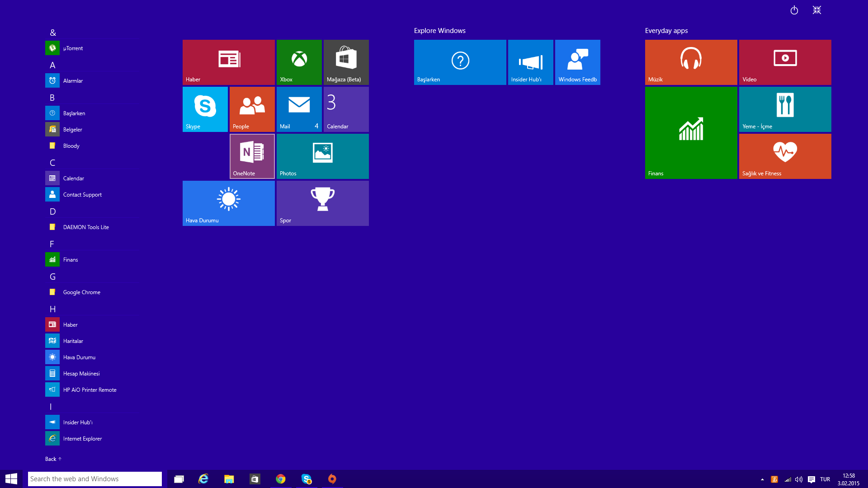
Task: Open HP AiO Printer Remote
Action: coord(91,389)
